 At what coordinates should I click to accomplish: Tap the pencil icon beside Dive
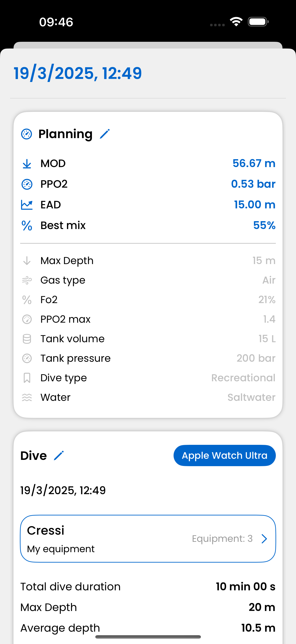pos(59,456)
